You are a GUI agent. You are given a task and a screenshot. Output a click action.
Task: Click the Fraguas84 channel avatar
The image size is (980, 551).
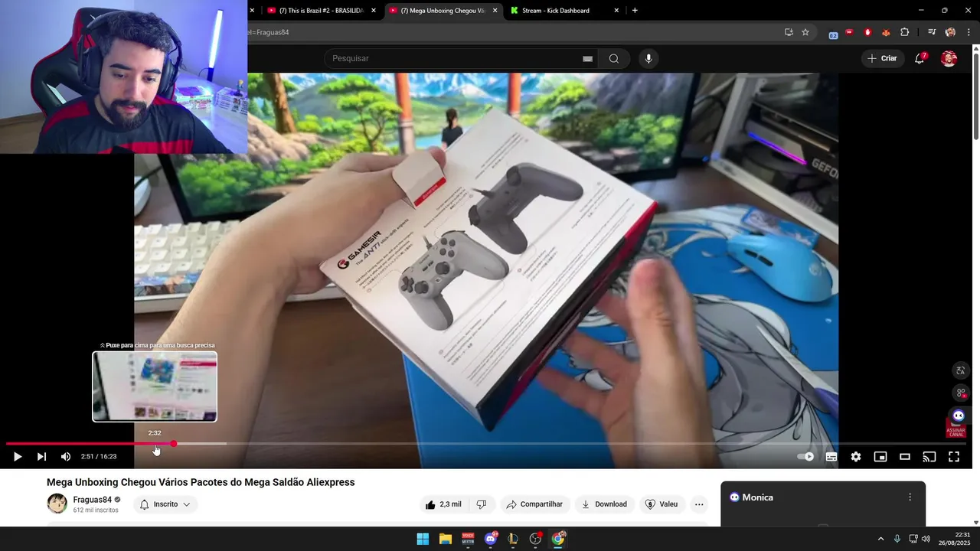pos(57,504)
